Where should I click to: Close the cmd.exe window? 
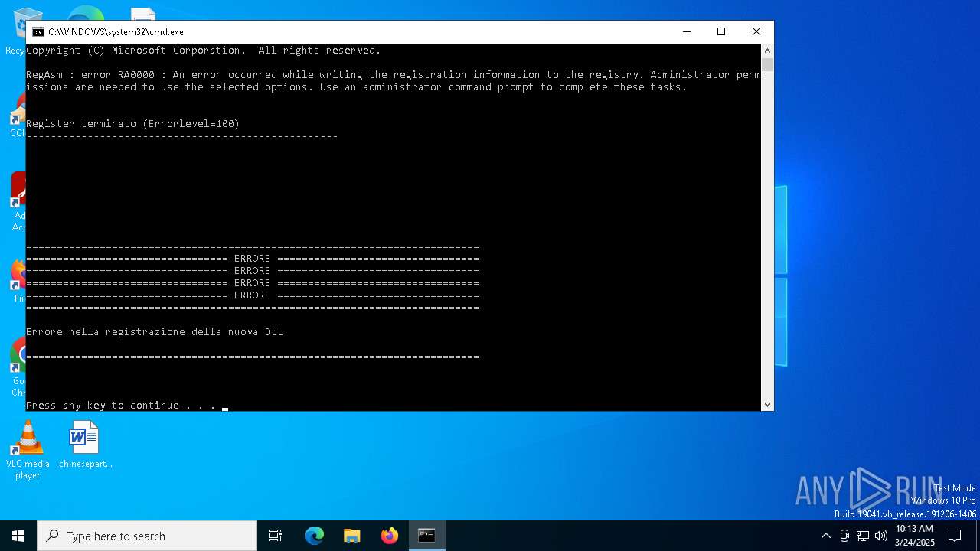[x=756, y=32]
